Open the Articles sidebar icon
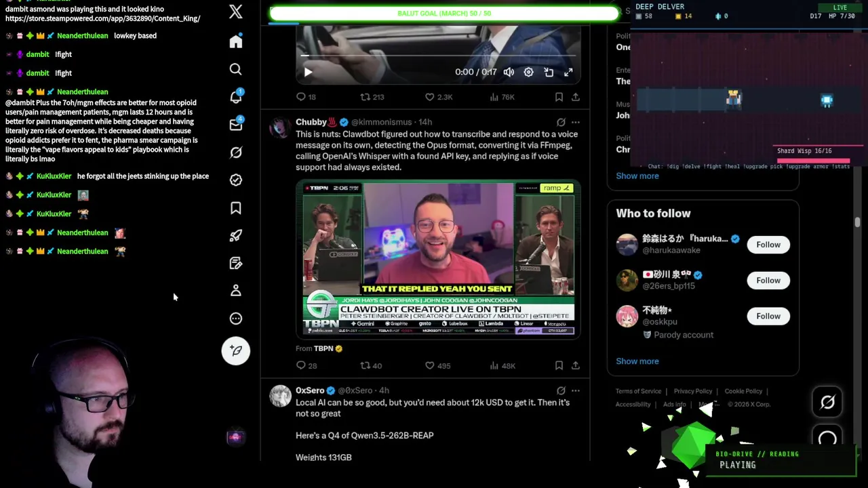 [x=236, y=263]
